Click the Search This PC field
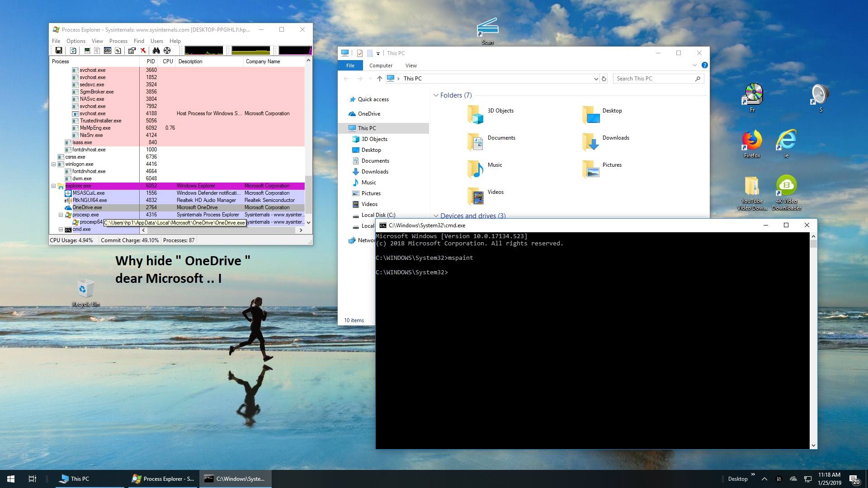 tap(658, 79)
